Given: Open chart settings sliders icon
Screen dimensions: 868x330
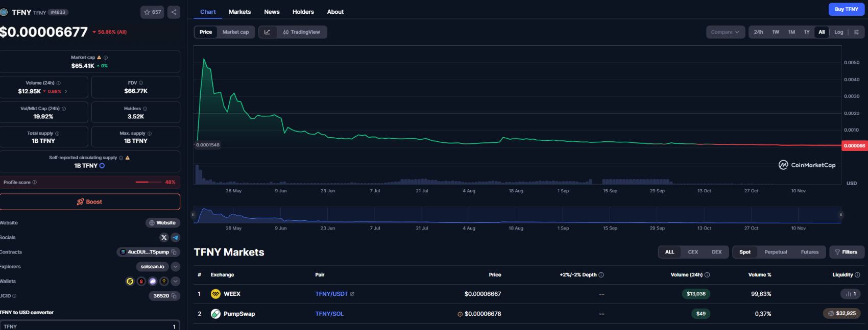Looking at the screenshot, I should tap(856, 32).
